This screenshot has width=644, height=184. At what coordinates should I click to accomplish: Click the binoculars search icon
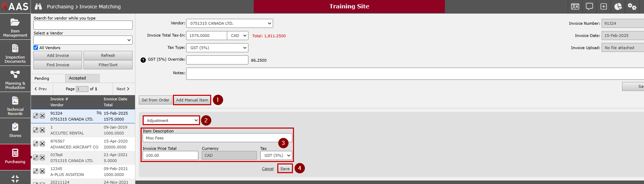(38, 7)
